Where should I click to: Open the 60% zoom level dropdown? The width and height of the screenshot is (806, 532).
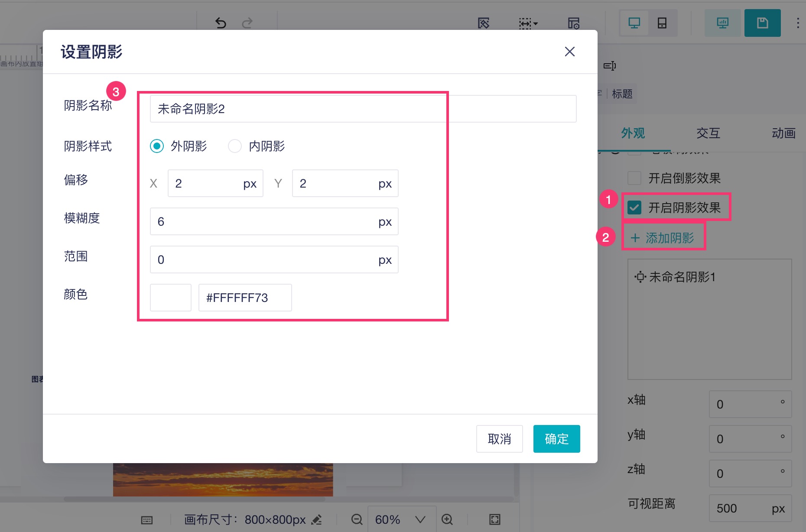point(402,519)
